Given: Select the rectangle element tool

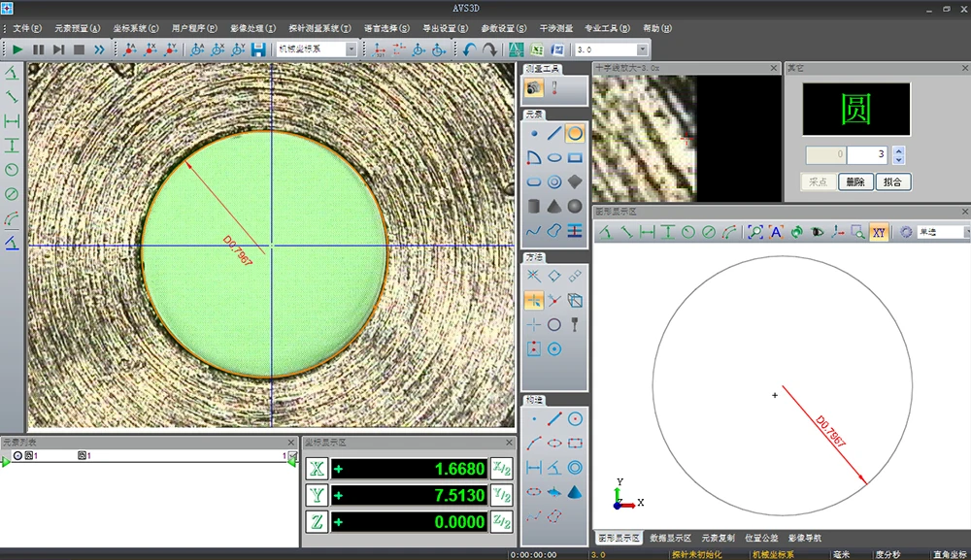Looking at the screenshot, I should 575,157.
